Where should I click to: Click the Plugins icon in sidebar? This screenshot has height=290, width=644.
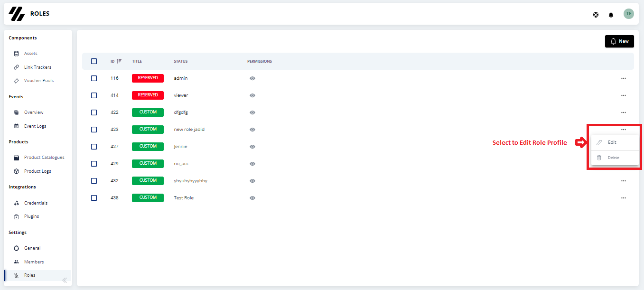17,216
